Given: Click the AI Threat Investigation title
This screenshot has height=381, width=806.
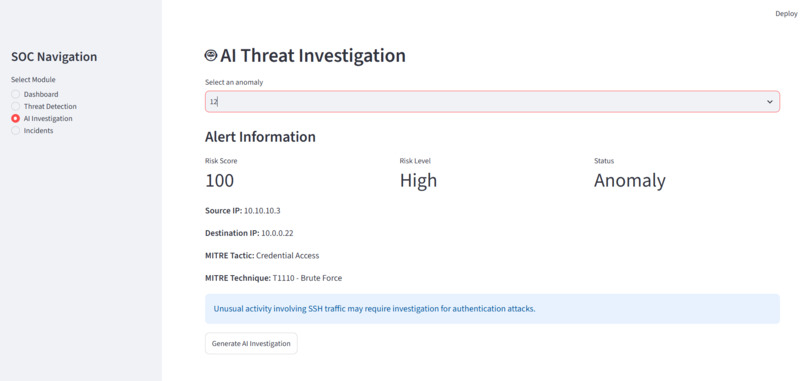Looking at the screenshot, I should click(313, 56).
